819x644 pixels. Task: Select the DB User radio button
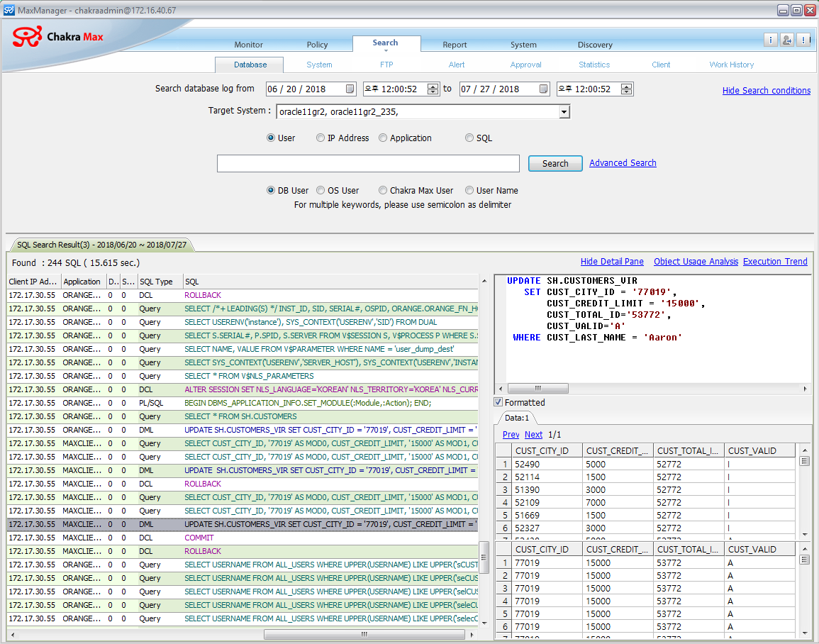(271, 190)
